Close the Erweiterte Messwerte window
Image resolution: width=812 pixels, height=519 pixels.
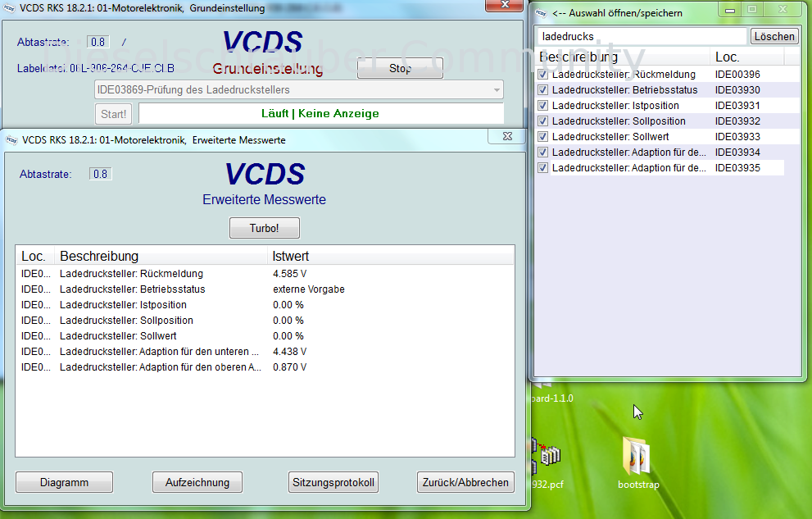(507, 136)
